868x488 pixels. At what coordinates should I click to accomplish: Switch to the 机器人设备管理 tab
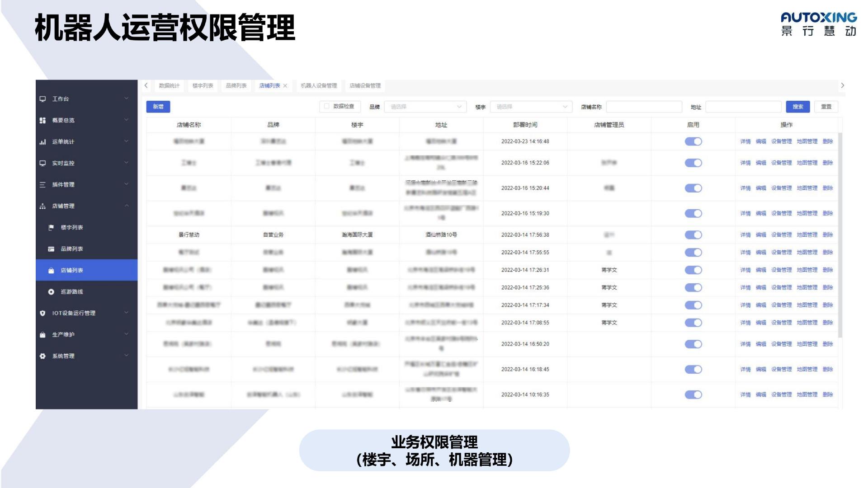pos(319,86)
